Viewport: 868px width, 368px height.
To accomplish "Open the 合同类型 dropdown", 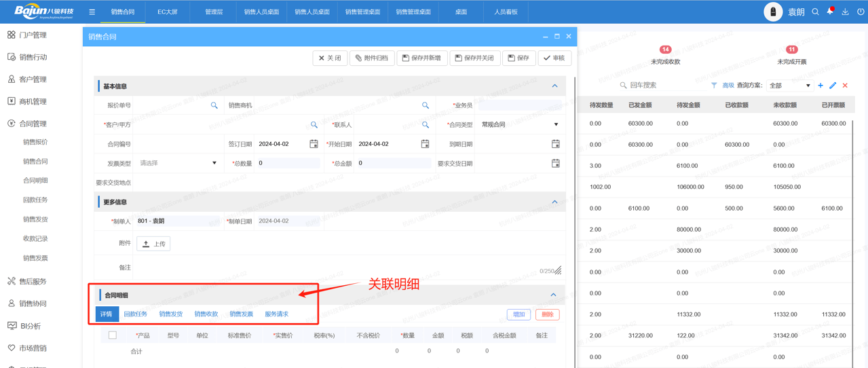I will (520, 125).
